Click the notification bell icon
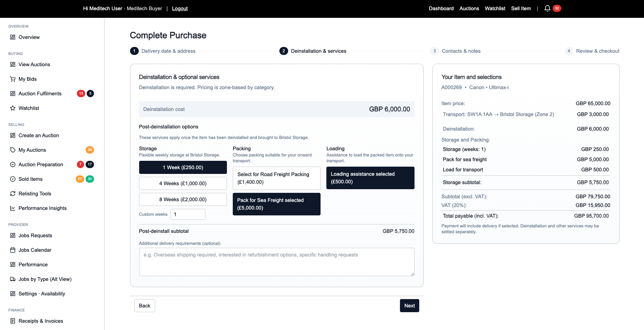The width and height of the screenshot is (644, 330). click(x=547, y=8)
